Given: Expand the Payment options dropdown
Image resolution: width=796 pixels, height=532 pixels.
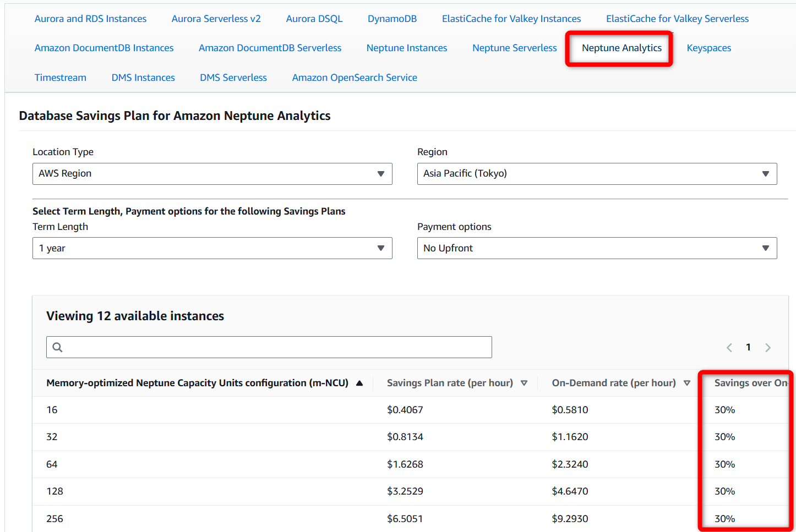Looking at the screenshot, I should 597,248.
